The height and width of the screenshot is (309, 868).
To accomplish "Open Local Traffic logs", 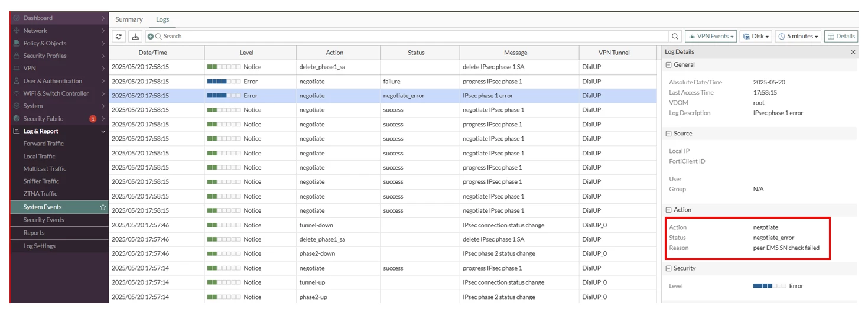I will 39,157.
